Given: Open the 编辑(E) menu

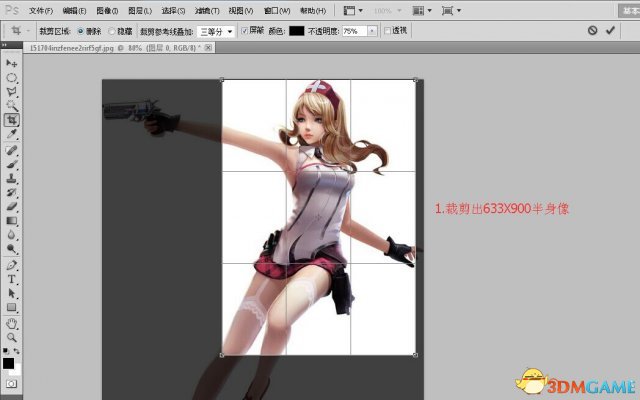Looking at the screenshot, I should 74,11.
